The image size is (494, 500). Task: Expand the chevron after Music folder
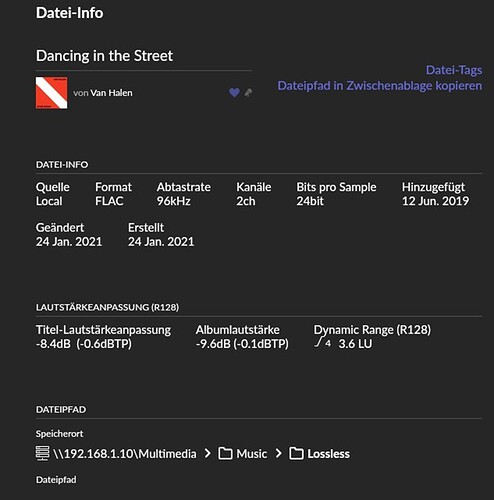[278, 453]
